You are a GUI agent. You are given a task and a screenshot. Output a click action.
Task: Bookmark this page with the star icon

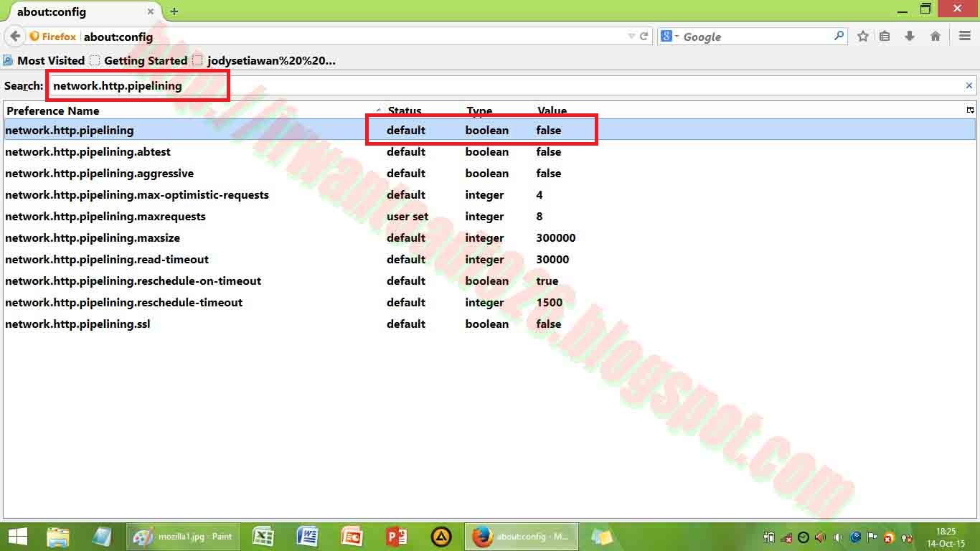862,36
